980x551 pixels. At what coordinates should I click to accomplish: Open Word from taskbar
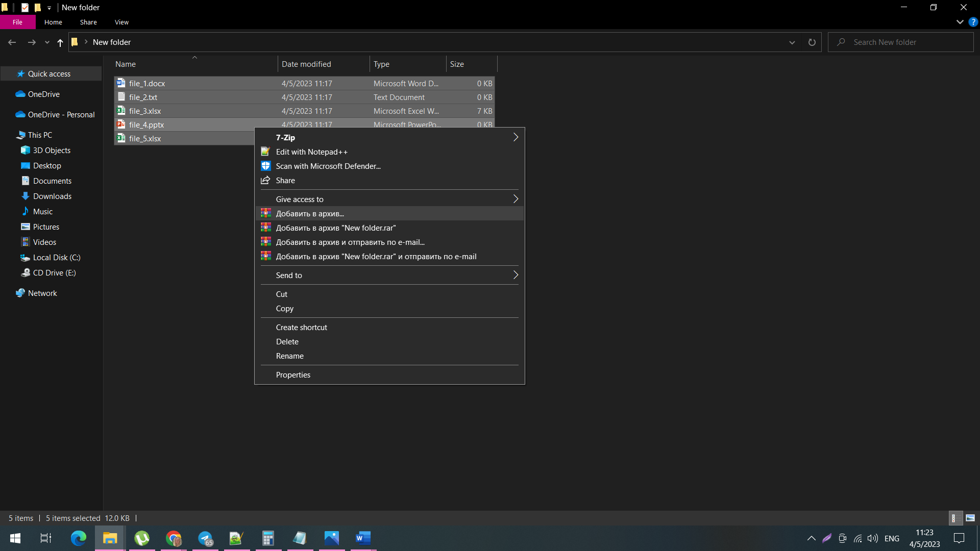[x=363, y=538]
